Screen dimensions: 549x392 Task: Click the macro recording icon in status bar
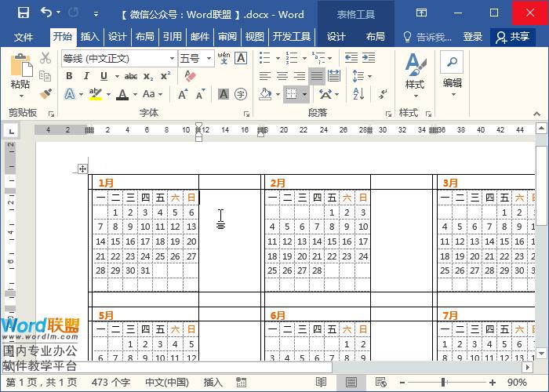241,382
